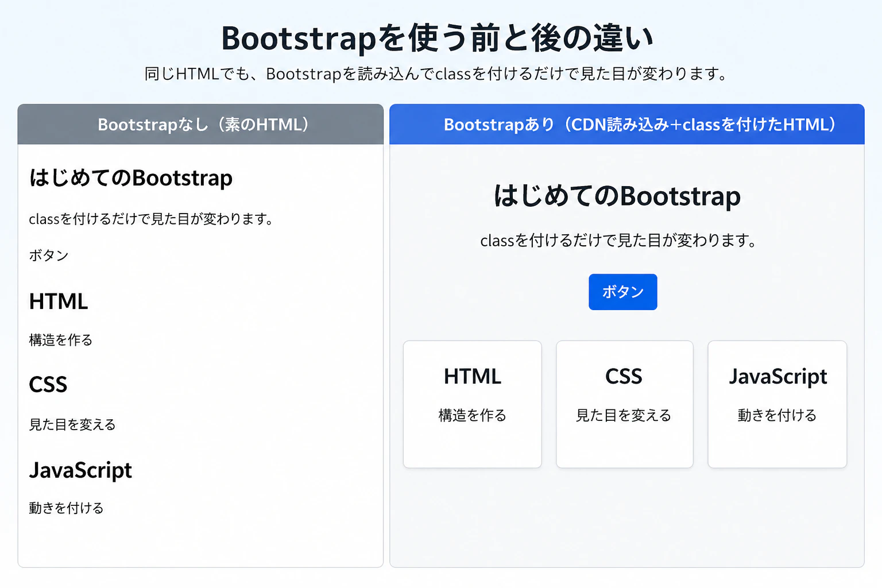This screenshot has height=588, width=882.
Task: Click the CSS heading in left panel
Action: coord(48,385)
